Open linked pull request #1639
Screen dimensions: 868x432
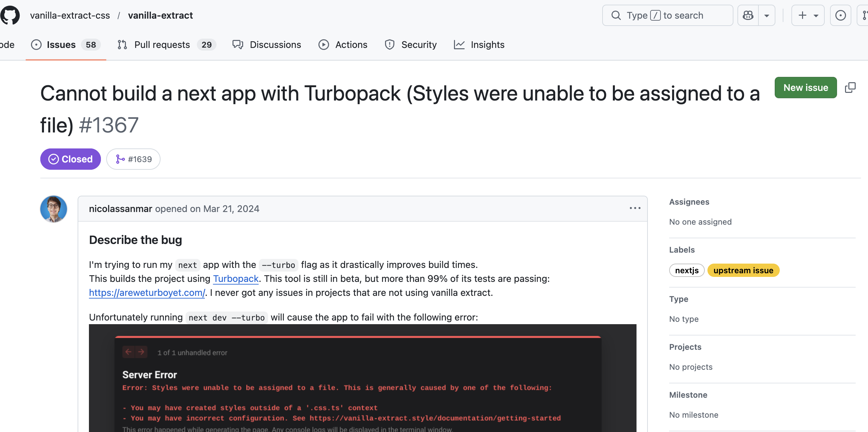point(133,159)
